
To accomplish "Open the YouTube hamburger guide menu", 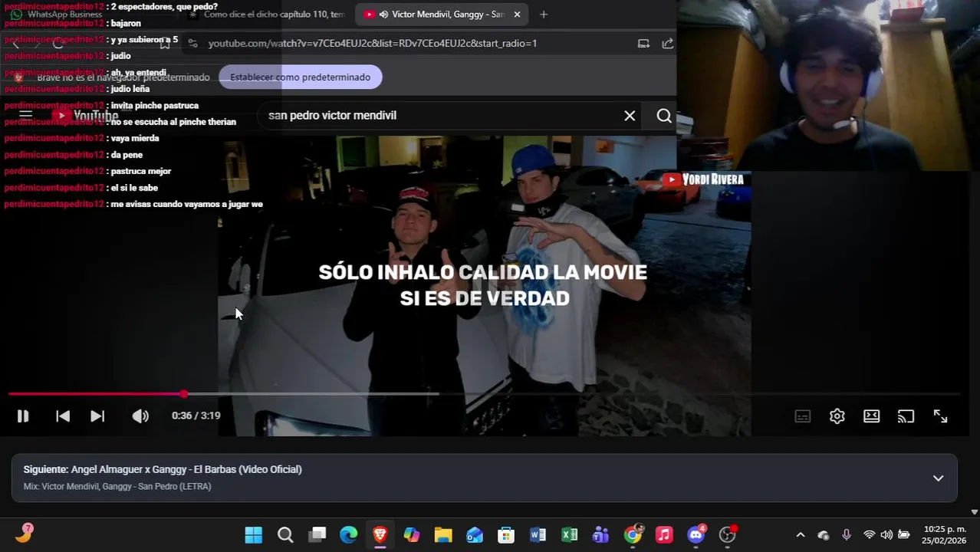I will (x=25, y=116).
